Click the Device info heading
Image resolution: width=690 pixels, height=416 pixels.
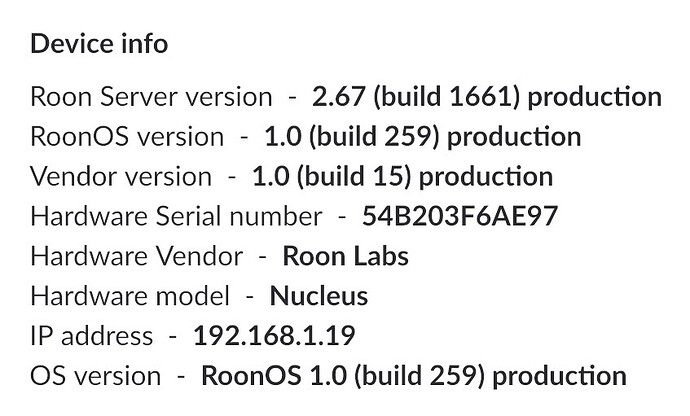(99, 44)
